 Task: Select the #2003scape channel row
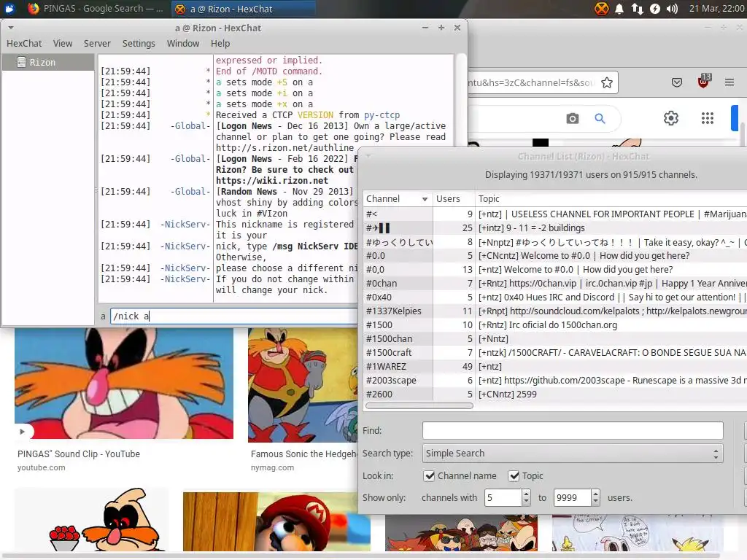(555, 381)
